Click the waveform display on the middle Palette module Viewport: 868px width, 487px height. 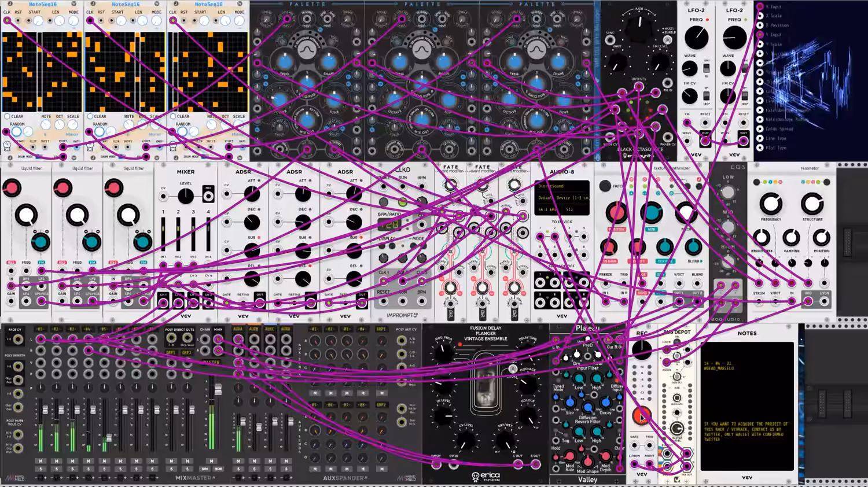tap(421, 50)
